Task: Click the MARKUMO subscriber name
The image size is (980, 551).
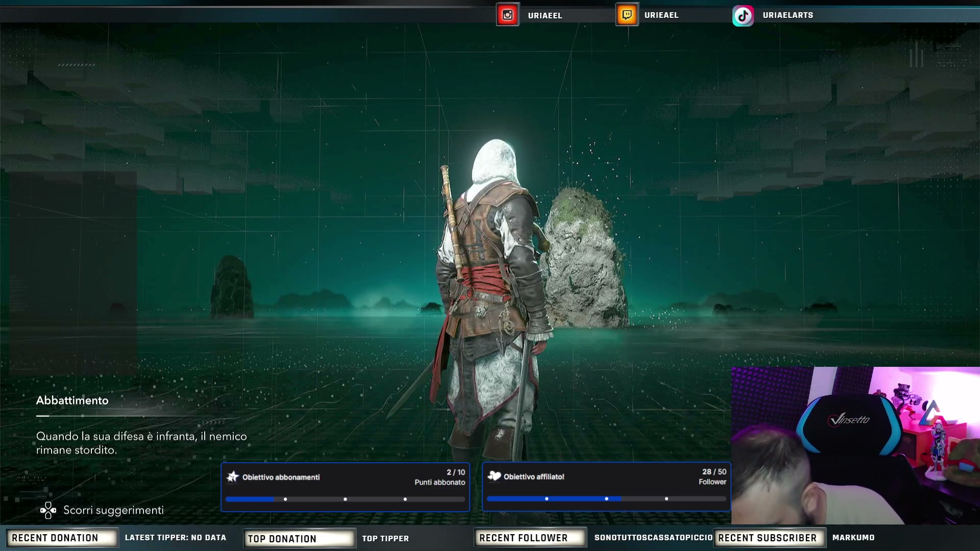Action: (853, 537)
